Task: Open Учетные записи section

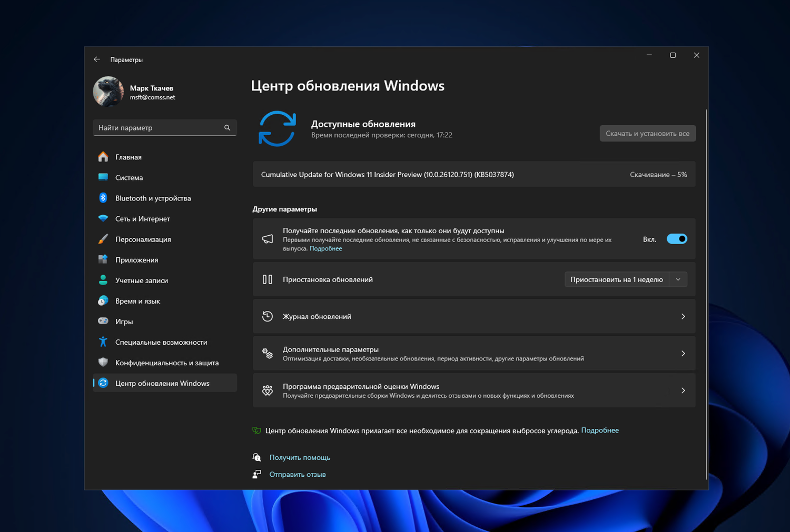Action: point(165,280)
